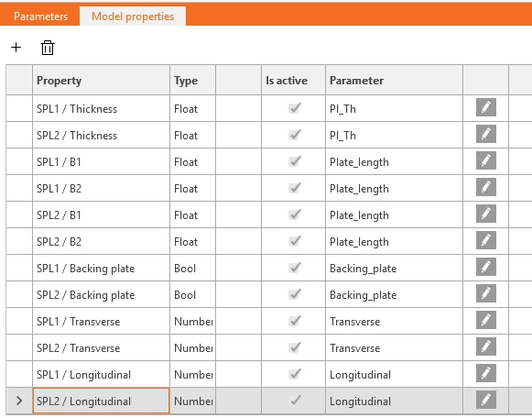Click pencil icon in SPL2 / B2 row

click(486, 240)
